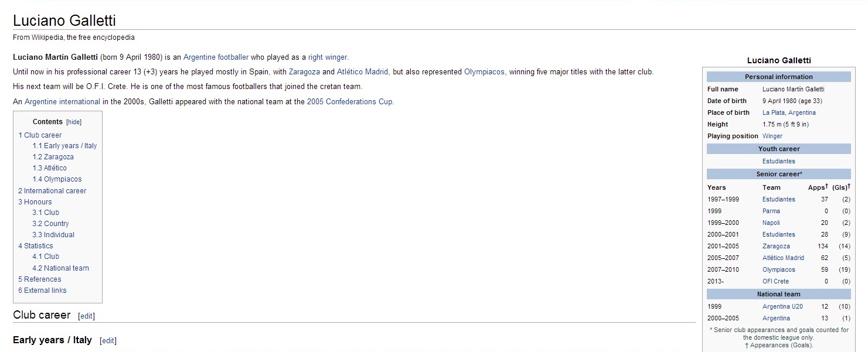Select the goals value '(19)' in Olympiacos row

tap(844, 269)
